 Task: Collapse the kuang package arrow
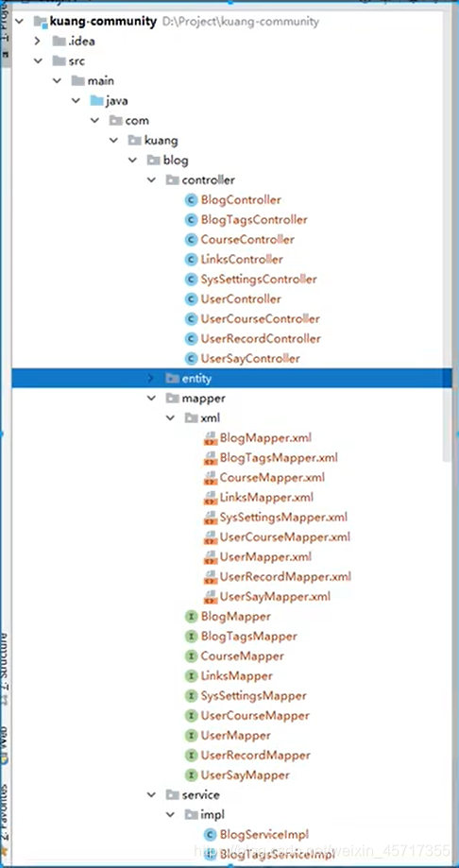(x=113, y=141)
